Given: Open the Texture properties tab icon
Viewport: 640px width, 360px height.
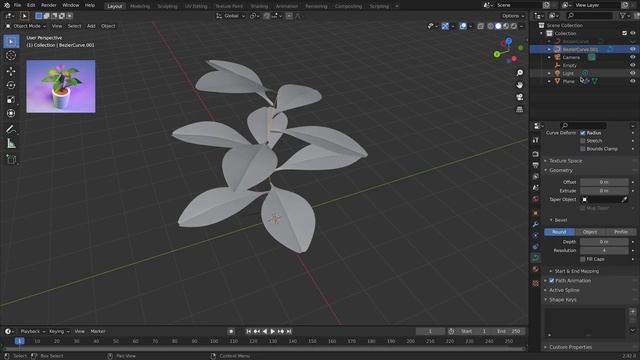Looking at the screenshot, I should 536,283.
